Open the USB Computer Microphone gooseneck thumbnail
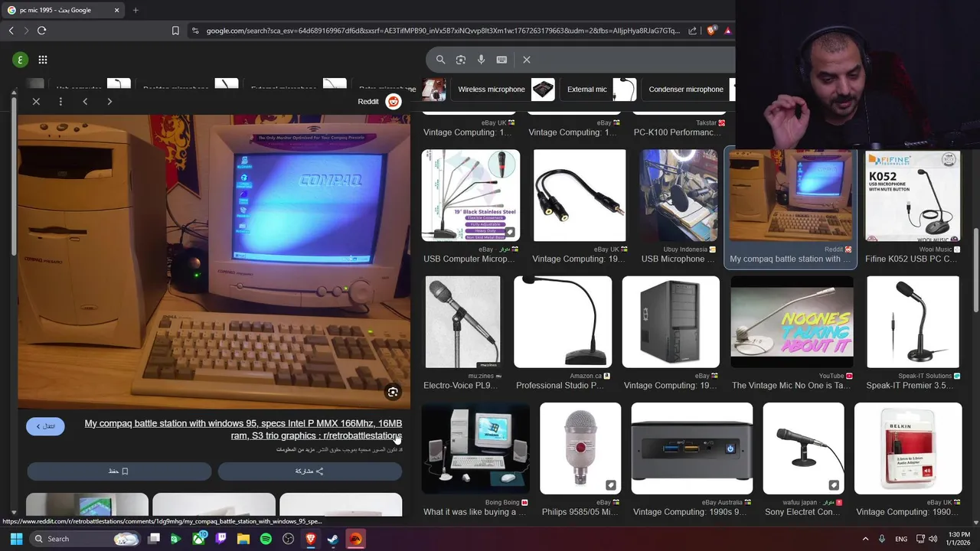 (x=471, y=195)
